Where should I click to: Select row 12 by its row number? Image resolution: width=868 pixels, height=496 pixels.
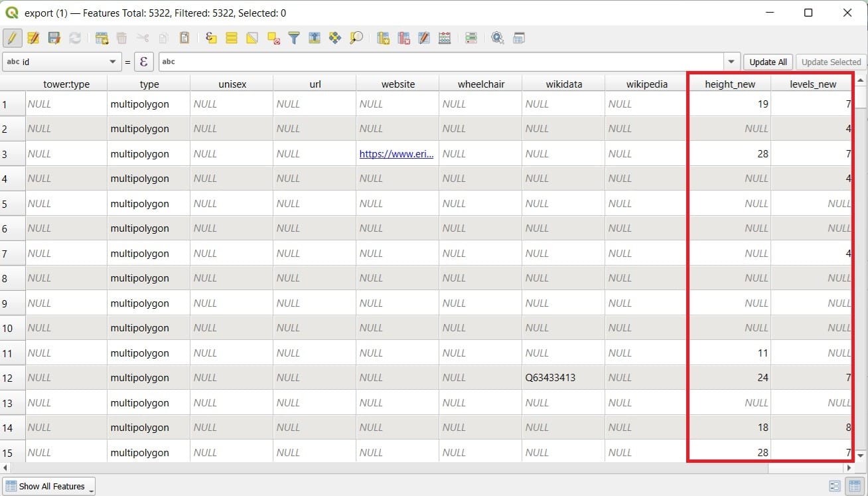[x=13, y=378]
